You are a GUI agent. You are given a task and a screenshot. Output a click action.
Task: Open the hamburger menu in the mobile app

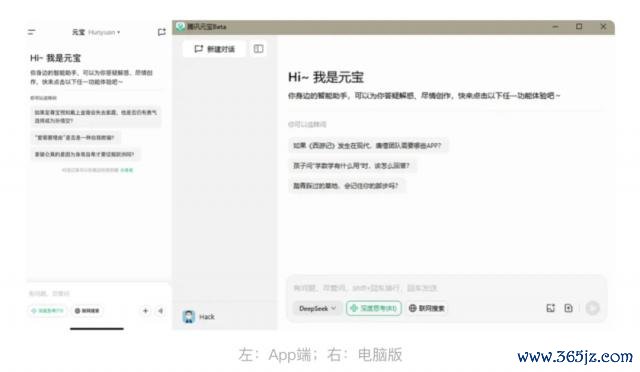point(31,32)
